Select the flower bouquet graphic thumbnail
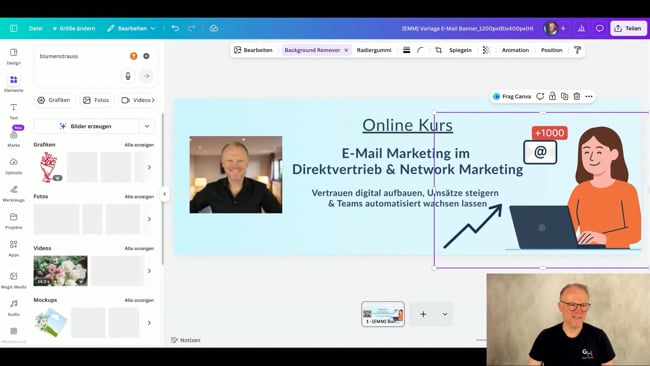Screen dimensions: 650x366 [x=49, y=167]
